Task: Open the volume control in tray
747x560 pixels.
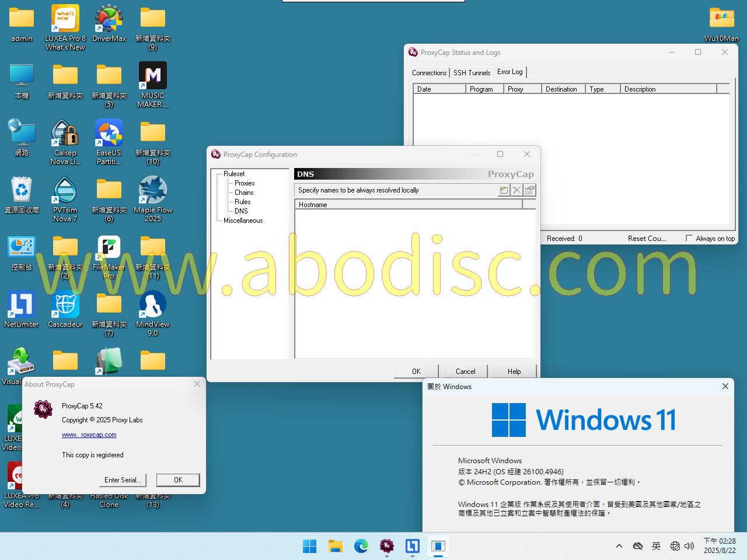Action: [689, 546]
